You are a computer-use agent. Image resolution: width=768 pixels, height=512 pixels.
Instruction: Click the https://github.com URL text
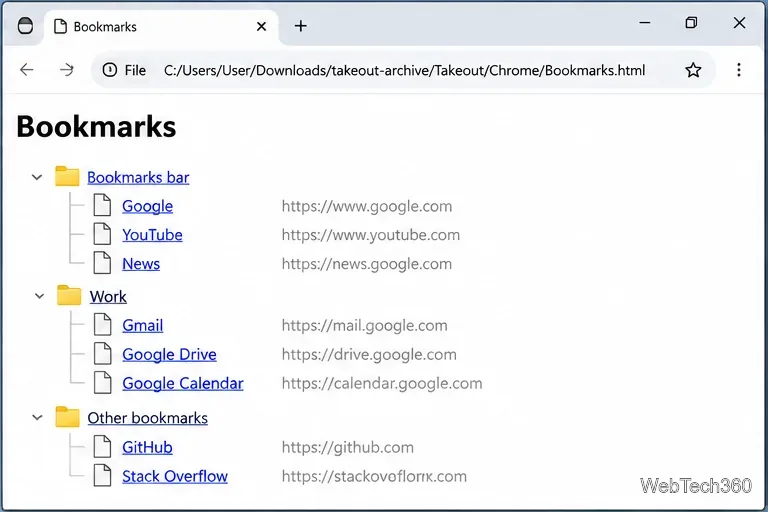(348, 448)
